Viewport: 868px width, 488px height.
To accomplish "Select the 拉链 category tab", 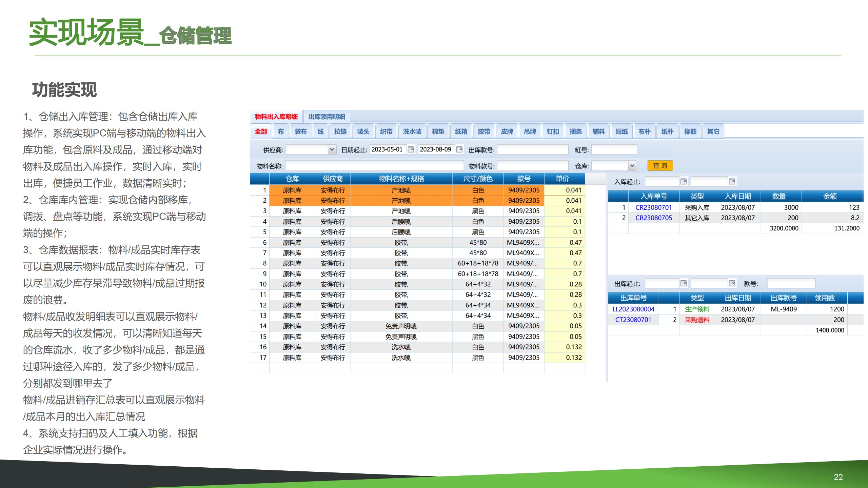I will coord(340,131).
